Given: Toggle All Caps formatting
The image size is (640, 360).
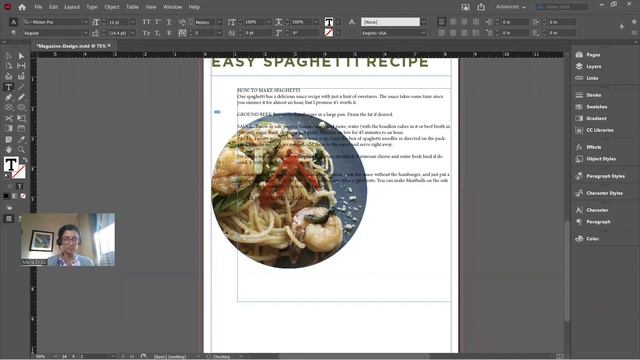Looking at the screenshot, I should (146, 22).
